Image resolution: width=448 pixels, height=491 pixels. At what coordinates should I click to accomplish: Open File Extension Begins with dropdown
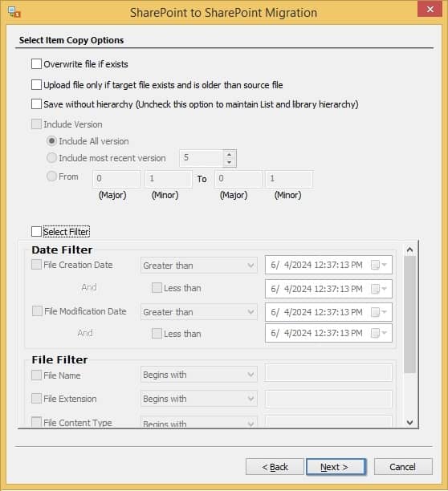(x=198, y=399)
